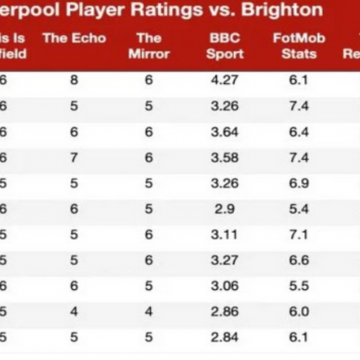This screenshot has height=360, width=360.
Task: Click the cell reading 2.9
Action: click(225, 209)
